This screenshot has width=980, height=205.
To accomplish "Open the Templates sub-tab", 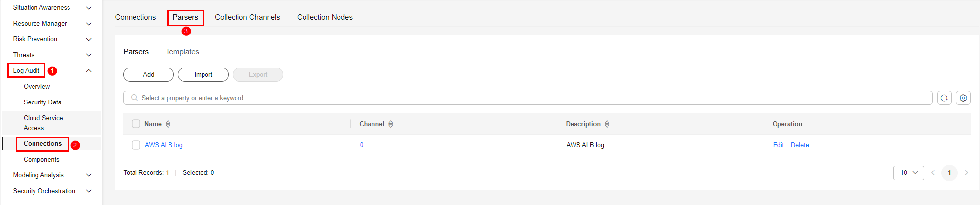I will (x=182, y=52).
